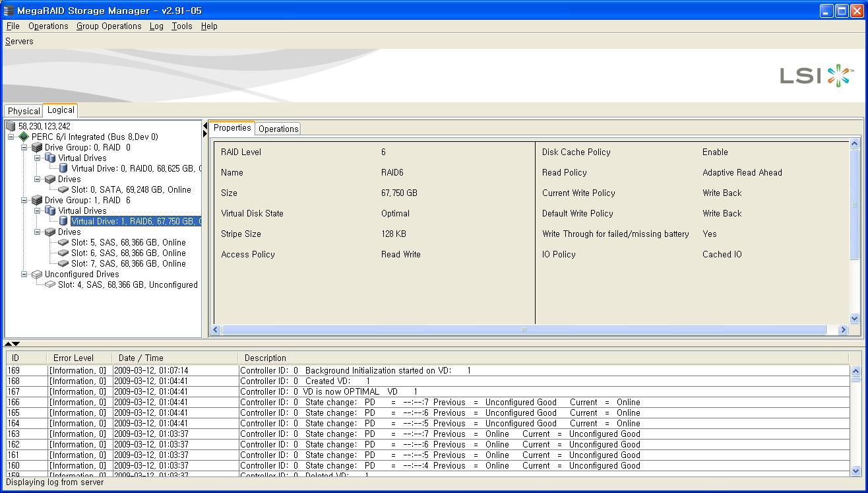Click the Slot 5 SAS drive icon
This screenshot has height=493, width=868.
coord(63,242)
